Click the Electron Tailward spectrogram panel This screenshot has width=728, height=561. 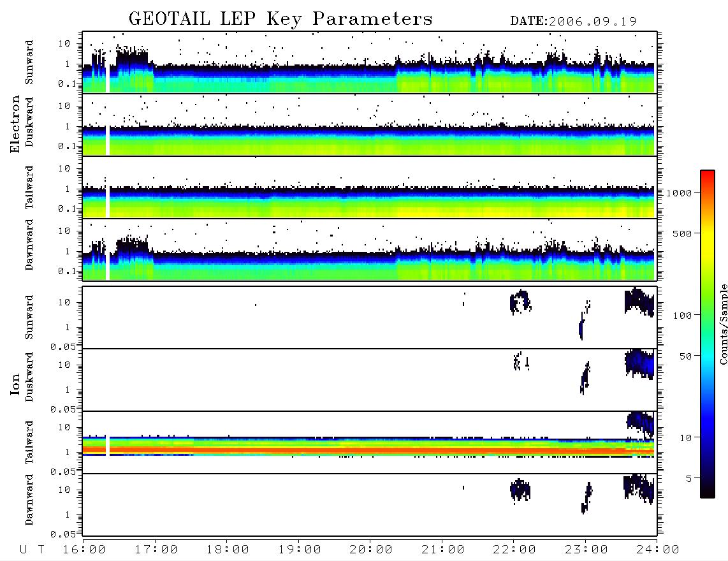pyautogui.click(x=370, y=187)
